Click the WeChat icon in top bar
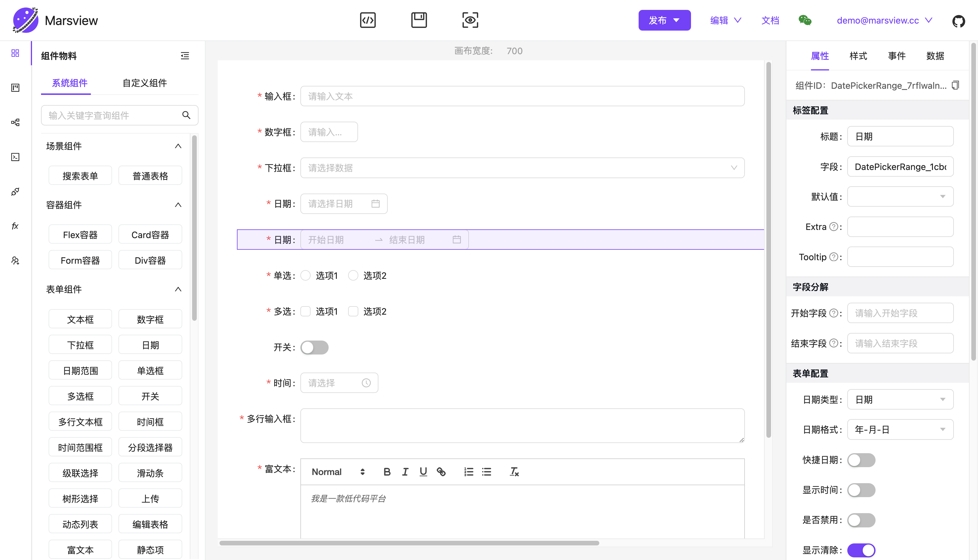Image resolution: width=978 pixels, height=560 pixels. [x=805, y=20]
